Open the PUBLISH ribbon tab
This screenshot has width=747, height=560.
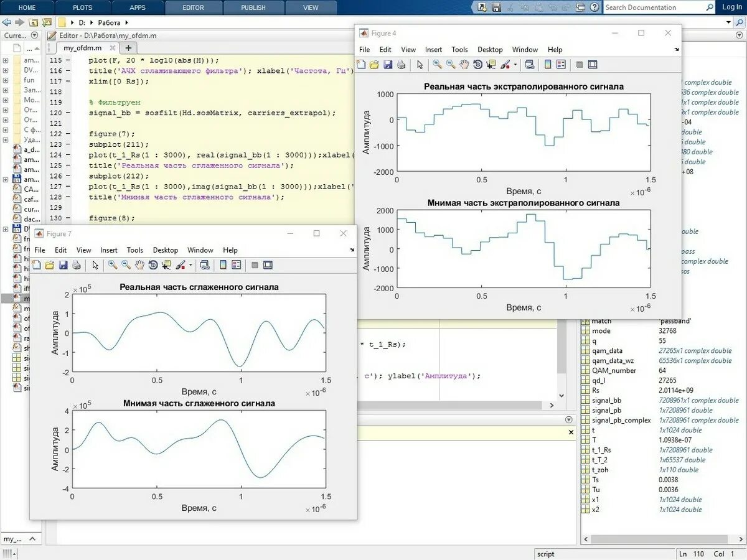coord(253,7)
